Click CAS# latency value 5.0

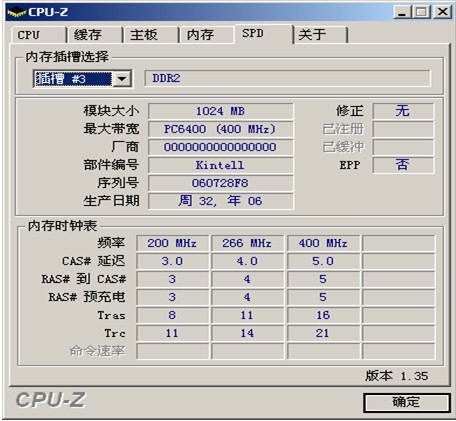(x=323, y=261)
